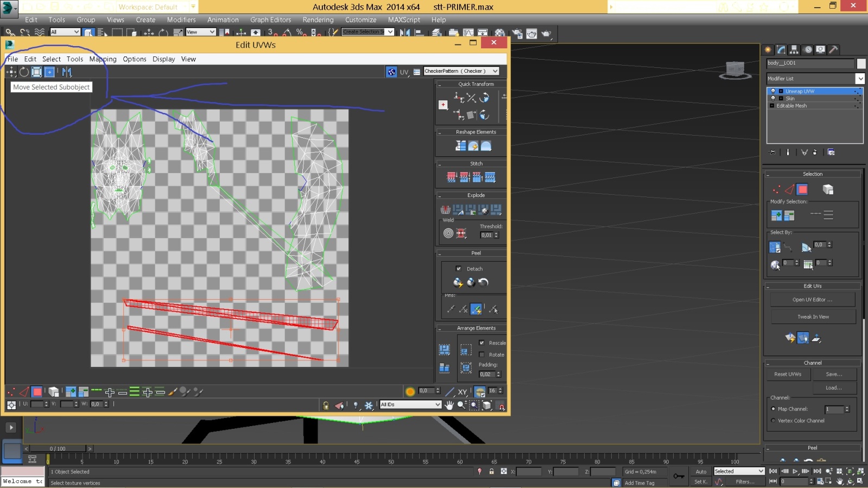Screen dimensions: 868x488
Task: Open the Utilities hammer tab in command panel
Action: coord(833,49)
